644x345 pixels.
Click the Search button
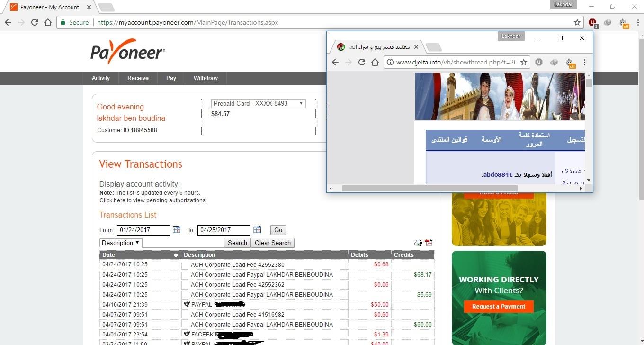click(x=237, y=243)
